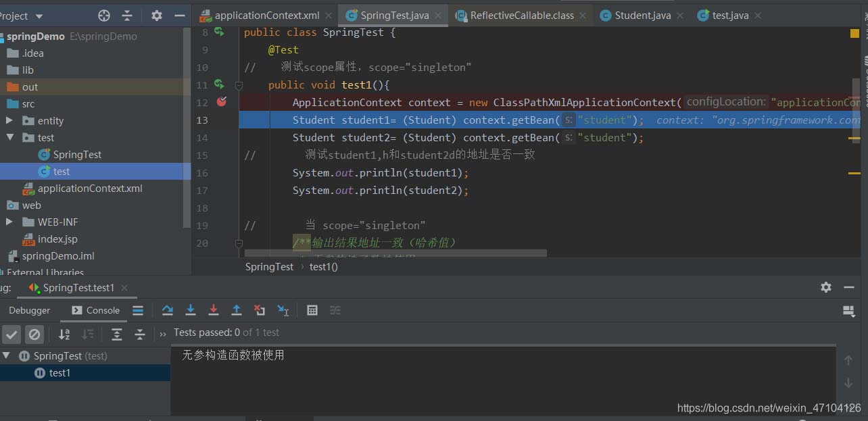Toggle the show ignored tests button
This screenshot has width=868, height=421.
(34, 334)
